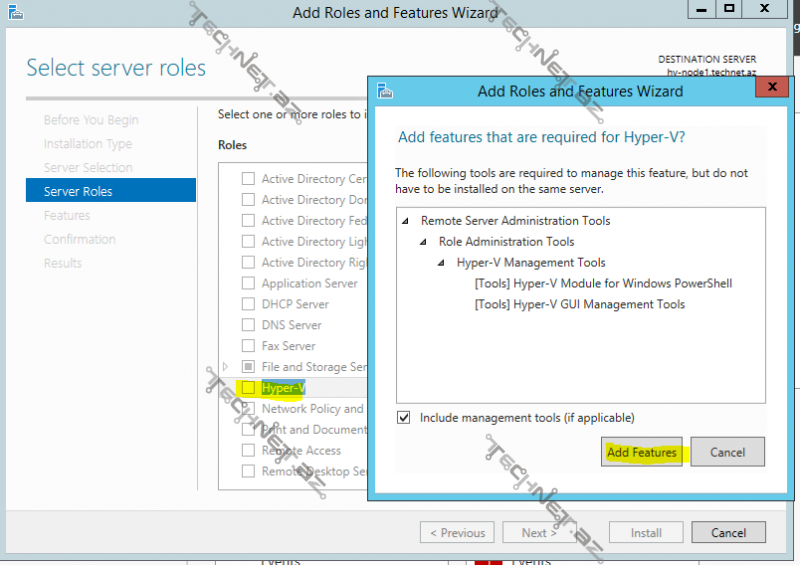Click the Previous button
Screen dimensions: 800x565
(x=457, y=532)
